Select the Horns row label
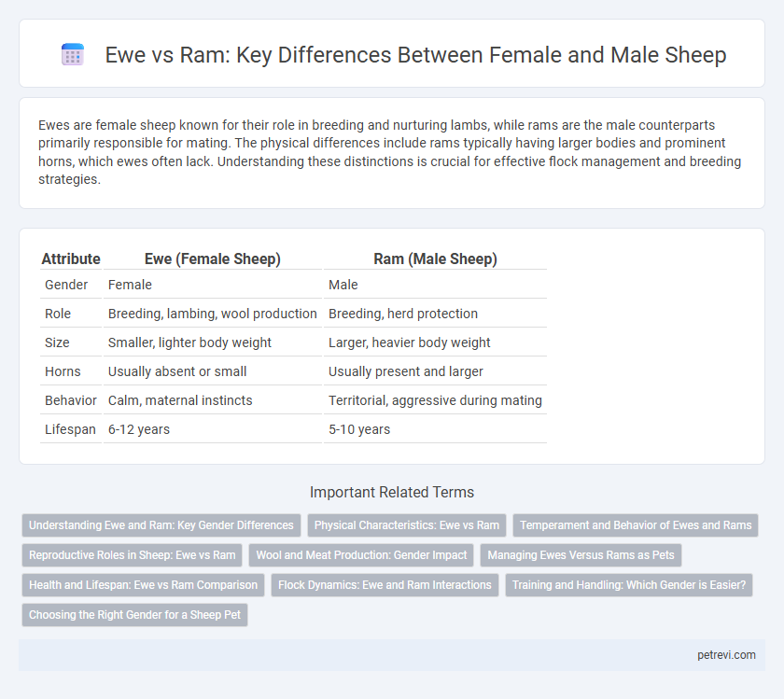This screenshot has width=784, height=699. (63, 371)
